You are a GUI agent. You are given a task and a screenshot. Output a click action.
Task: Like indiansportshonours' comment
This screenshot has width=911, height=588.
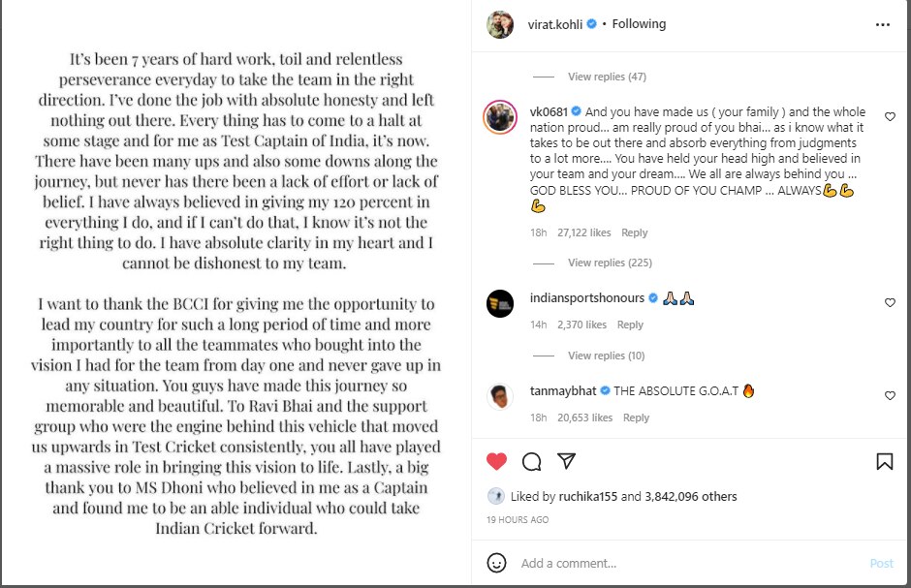[890, 303]
